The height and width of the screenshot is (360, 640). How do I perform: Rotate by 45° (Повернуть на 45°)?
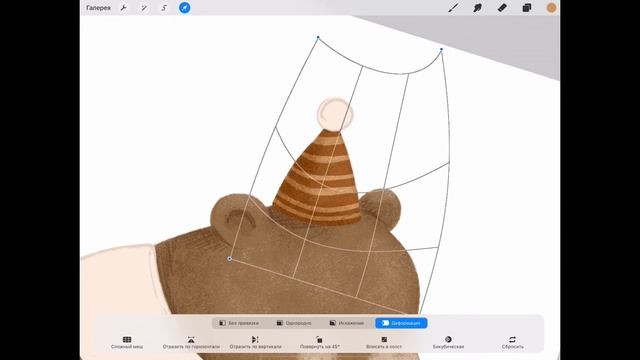[x=320, y=342]
